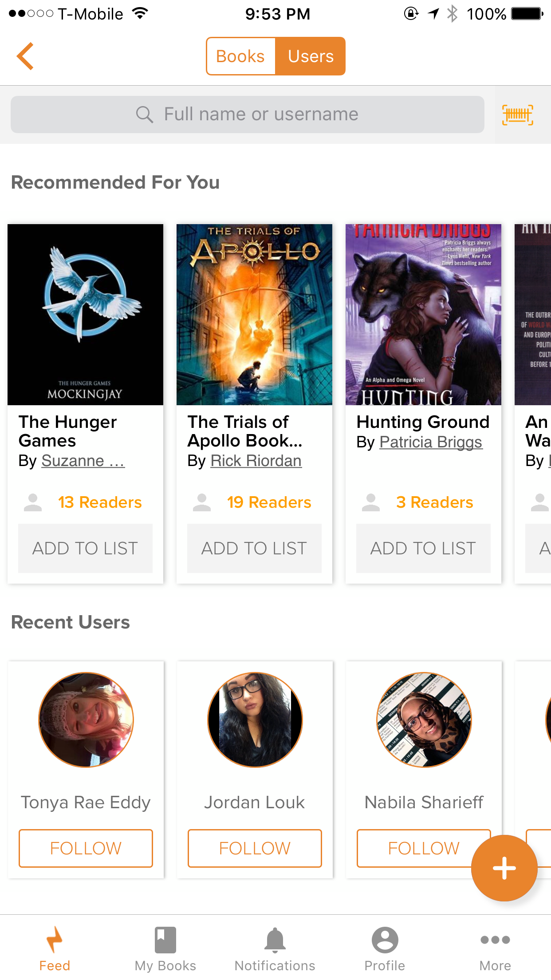The image size is (551, 980).
Task: Add The Hunger Games to list
Action: pos(85,548)
